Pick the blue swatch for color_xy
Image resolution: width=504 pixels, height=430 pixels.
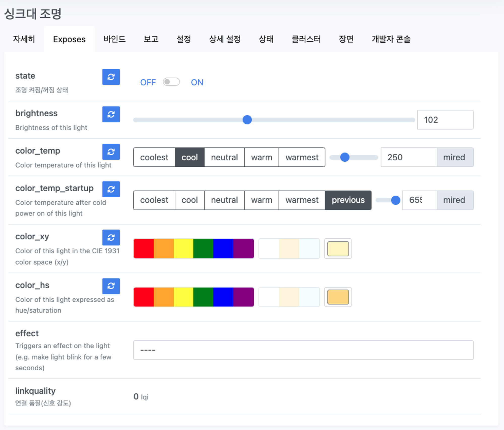tap(223, 248)
